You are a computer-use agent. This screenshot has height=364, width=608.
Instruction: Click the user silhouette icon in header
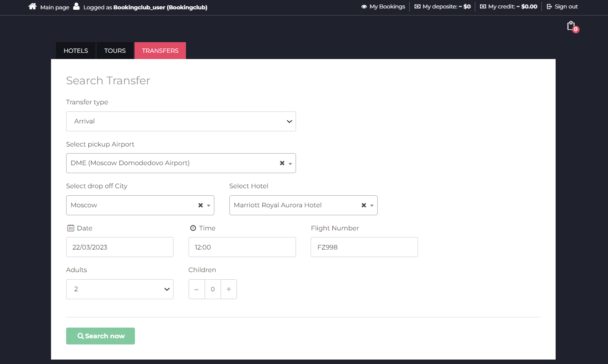click(77, 7)
